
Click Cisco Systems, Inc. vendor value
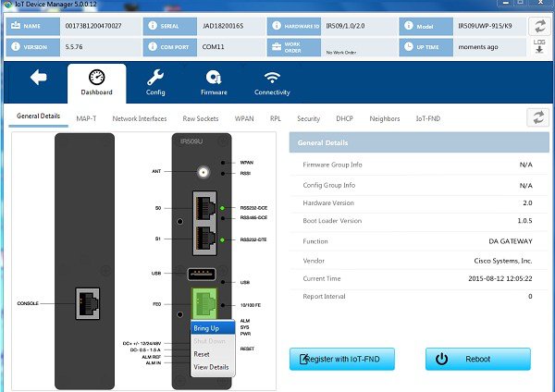[x=503, y=261]
